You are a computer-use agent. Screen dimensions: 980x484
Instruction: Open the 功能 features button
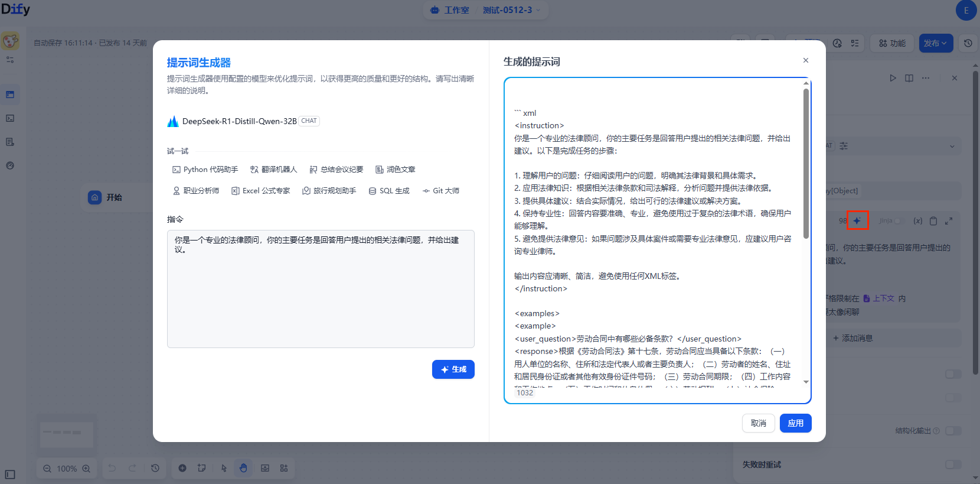click(893, 43)
